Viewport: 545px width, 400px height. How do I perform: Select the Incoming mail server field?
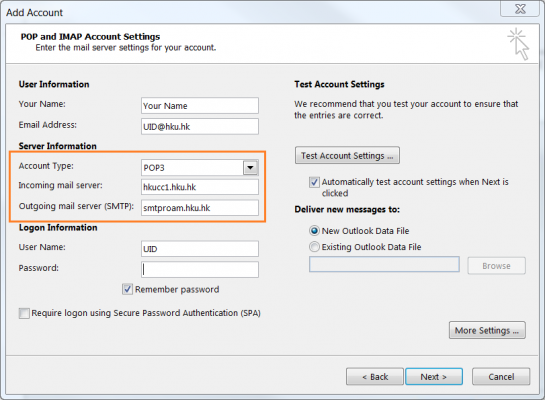tap(200, 187)
